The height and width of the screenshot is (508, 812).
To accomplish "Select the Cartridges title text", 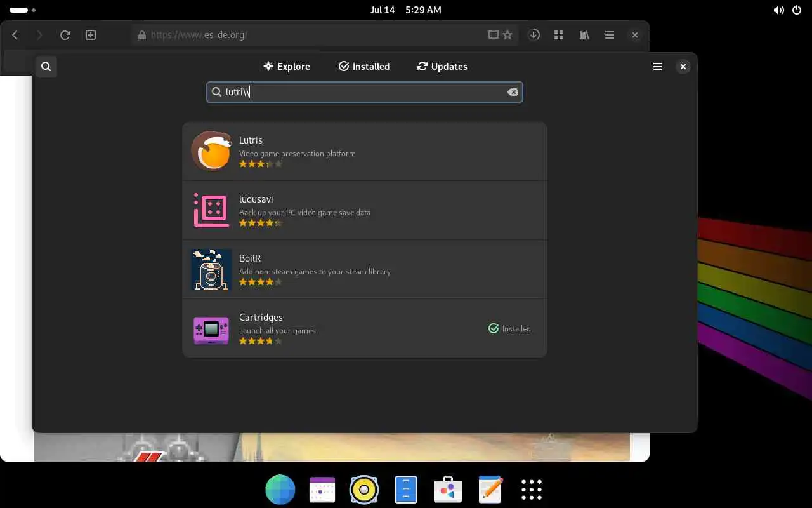I will (261, 317).
